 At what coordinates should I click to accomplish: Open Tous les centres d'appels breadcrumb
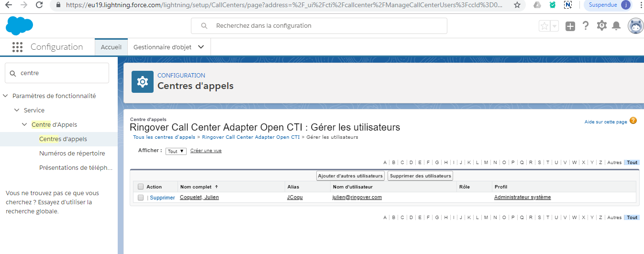pos(164,137)
